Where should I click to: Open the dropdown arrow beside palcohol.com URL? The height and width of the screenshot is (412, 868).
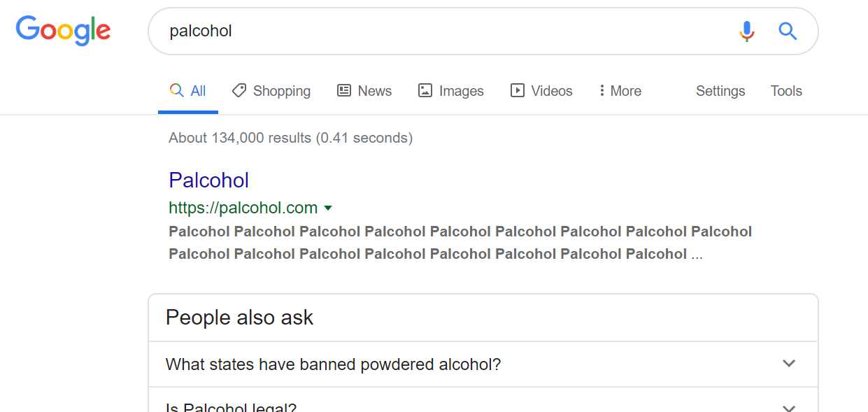(328, 208)
